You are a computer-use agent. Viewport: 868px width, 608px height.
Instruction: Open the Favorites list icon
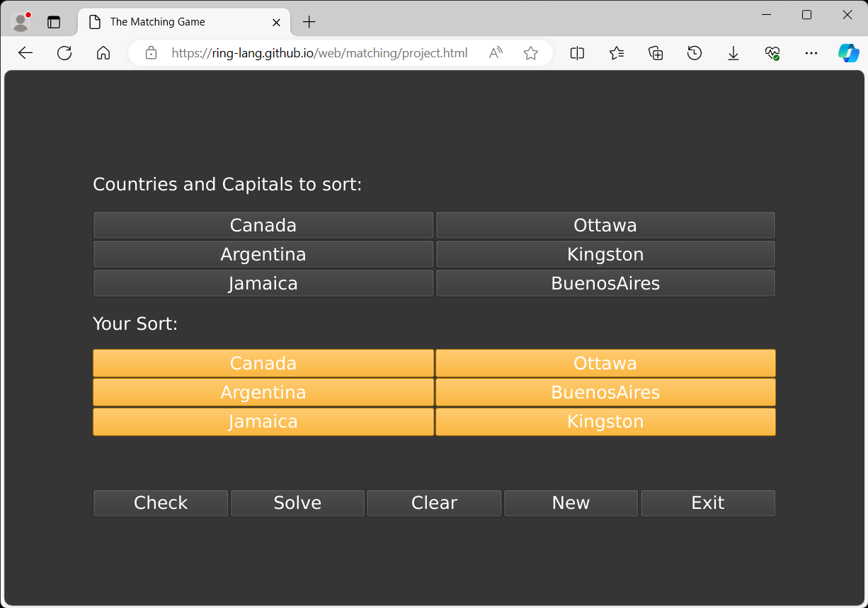pos(617,53)
